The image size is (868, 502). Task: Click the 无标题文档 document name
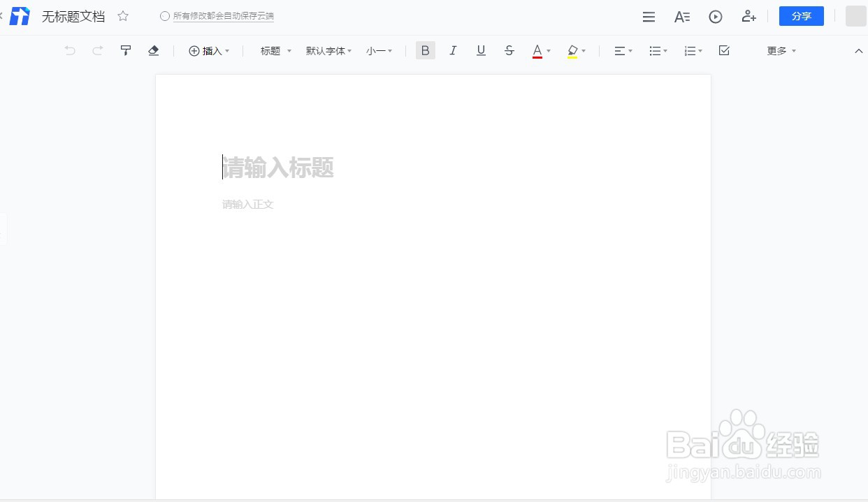click(x=73, y=16)
